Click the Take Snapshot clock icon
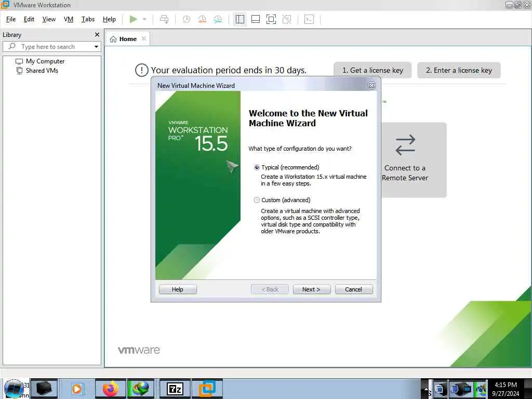 pyautogui.click(x=187, y=19)
